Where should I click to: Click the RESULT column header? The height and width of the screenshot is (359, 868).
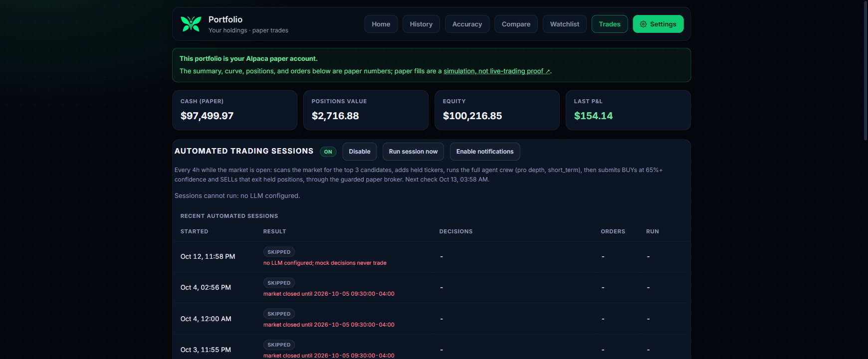274,231
